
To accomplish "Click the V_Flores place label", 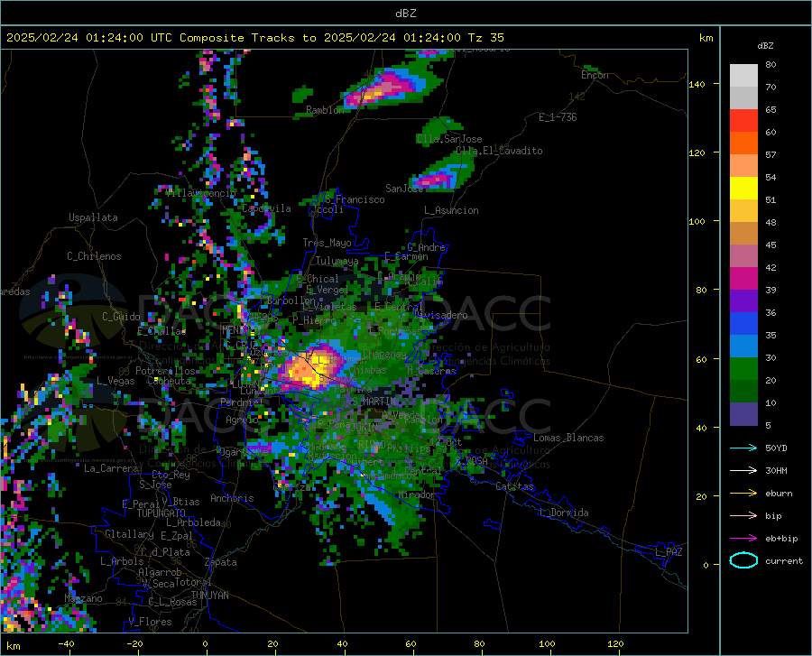I will click(x=150, y=622).
